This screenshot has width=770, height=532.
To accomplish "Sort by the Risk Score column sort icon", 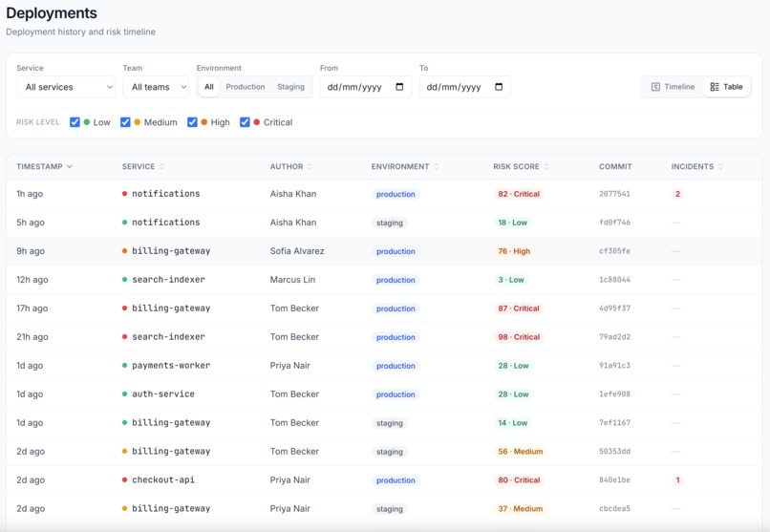I will (x=546, y=166).
